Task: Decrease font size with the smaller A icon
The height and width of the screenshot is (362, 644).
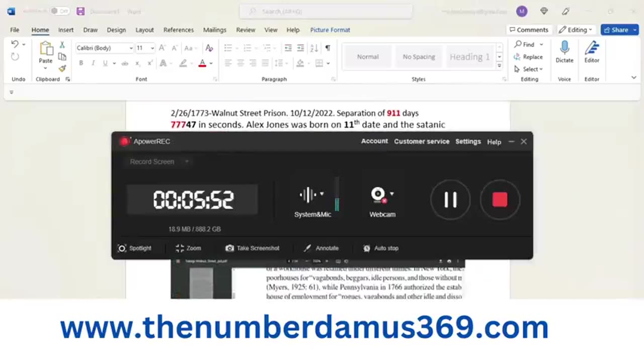Action: click(x=174, y=48)
